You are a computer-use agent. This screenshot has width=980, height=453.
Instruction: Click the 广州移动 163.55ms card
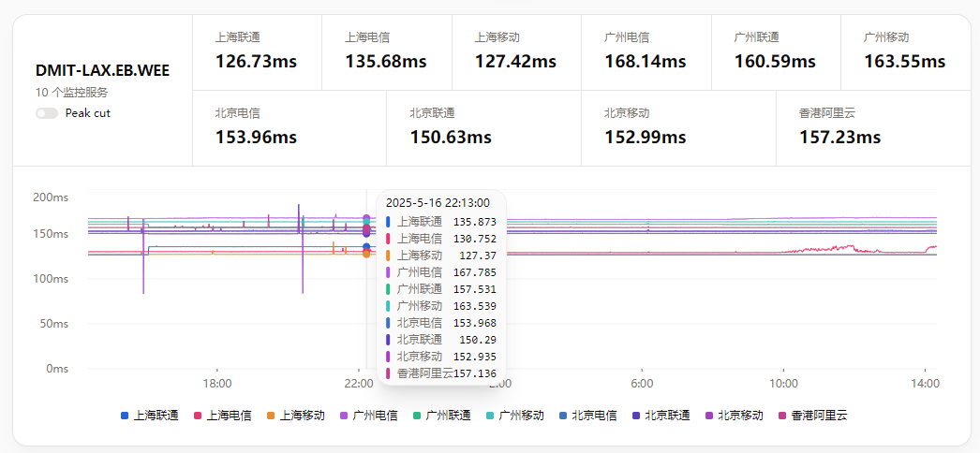tap(905, 52)
